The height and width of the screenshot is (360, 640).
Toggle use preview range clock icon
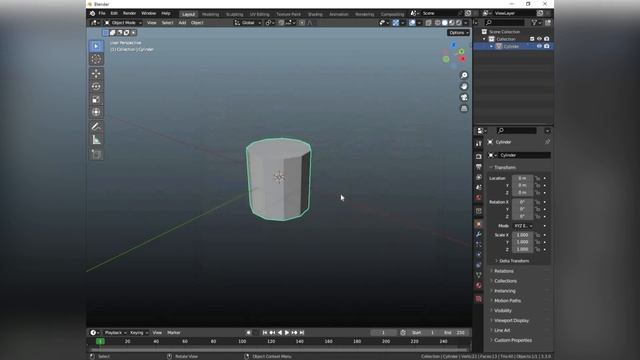403,333
